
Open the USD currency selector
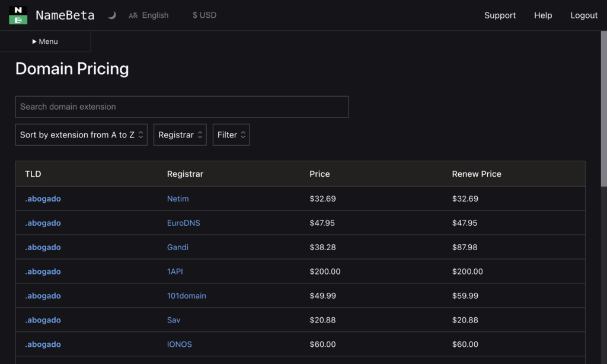point(205,15)
